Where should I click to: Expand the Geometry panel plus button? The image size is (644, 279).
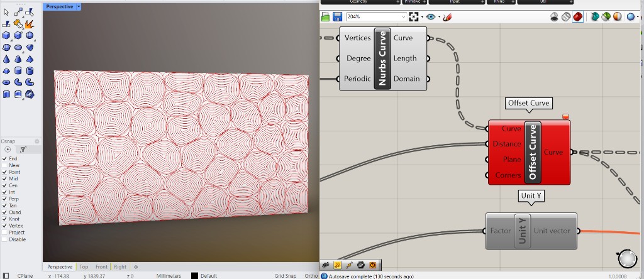(398, 2)
